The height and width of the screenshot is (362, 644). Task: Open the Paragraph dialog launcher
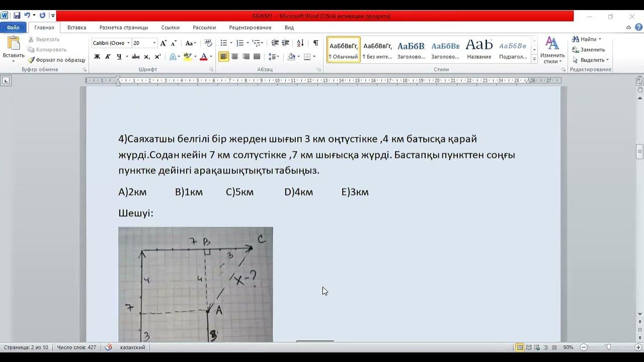coord(319,69)
